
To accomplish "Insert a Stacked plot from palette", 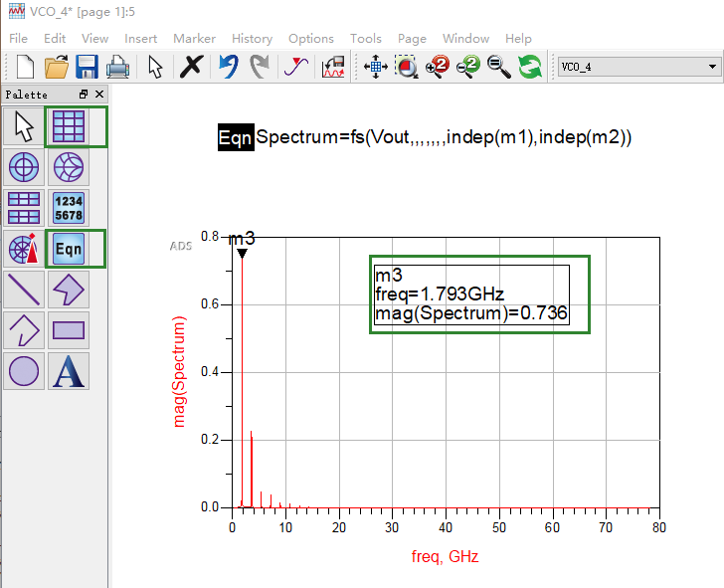I will (x=24, y=208).
